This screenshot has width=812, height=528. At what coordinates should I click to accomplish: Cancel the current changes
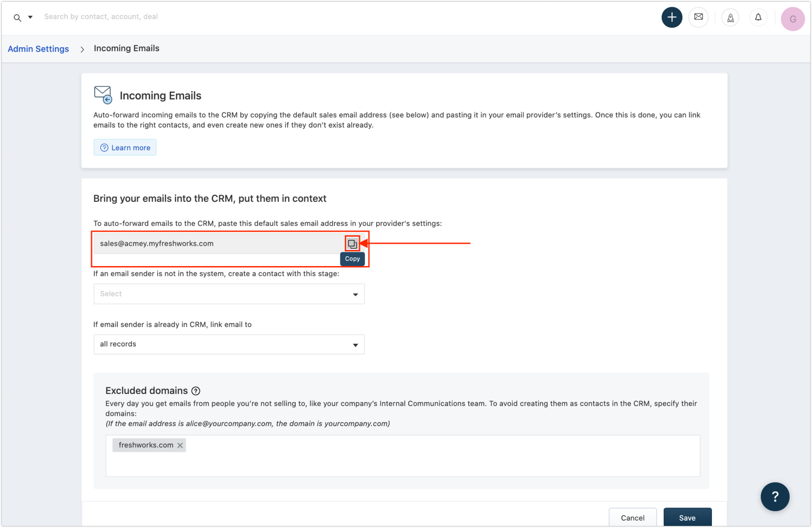pyautogui.click(x=632, y=518)
